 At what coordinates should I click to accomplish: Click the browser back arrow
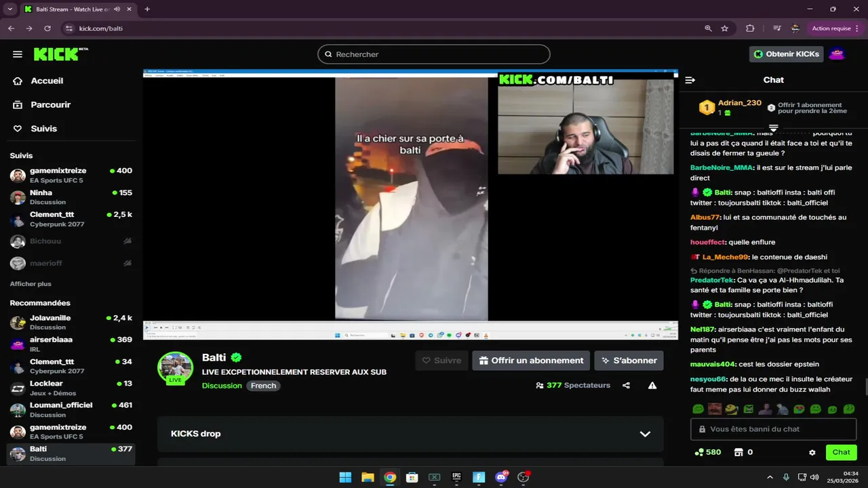pyautogui.click(x=11, y=28)
